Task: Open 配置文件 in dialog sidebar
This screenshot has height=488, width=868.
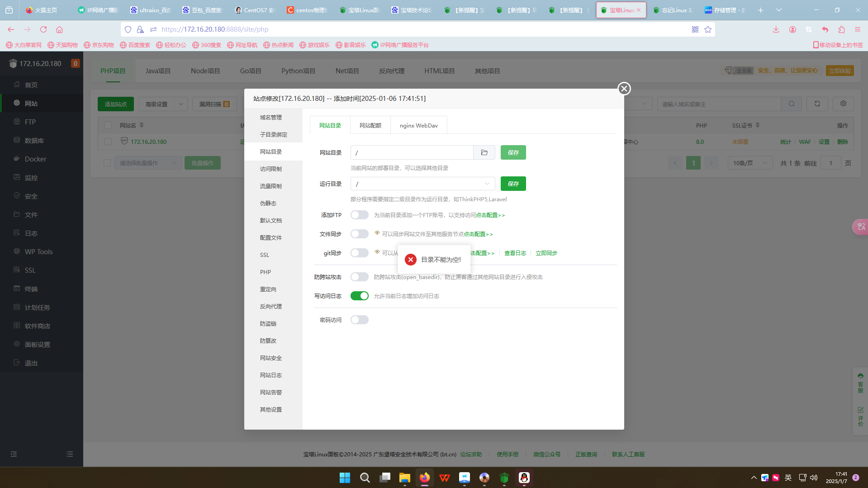Action: [271, 237]
